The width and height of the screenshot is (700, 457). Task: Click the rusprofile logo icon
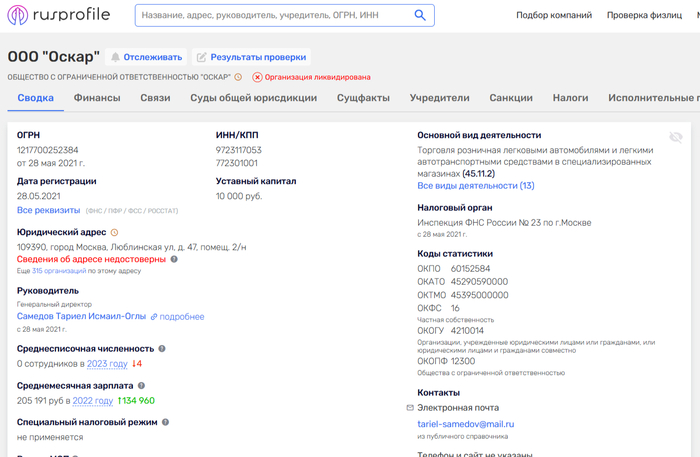tap(17, 15)
